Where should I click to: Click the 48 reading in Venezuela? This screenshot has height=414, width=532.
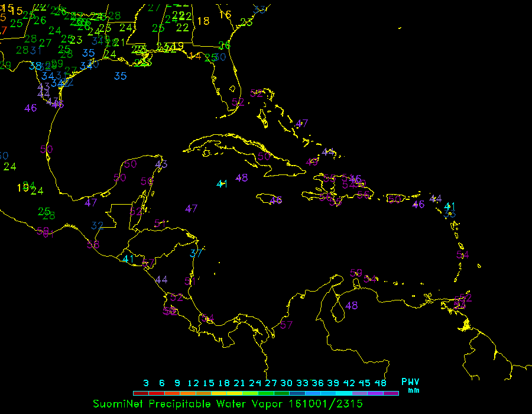click(352, 306)
